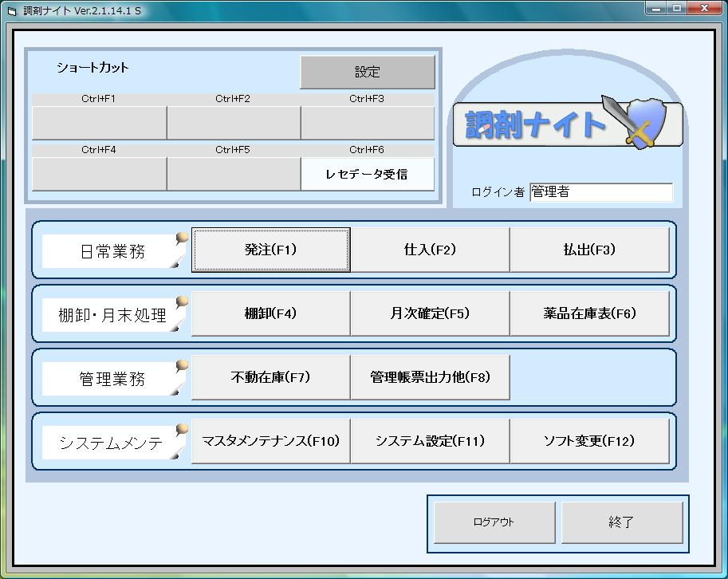This screenshot has width=728, height=579.
Task: Click the ショートカット heading text
Action: [92, 68]
